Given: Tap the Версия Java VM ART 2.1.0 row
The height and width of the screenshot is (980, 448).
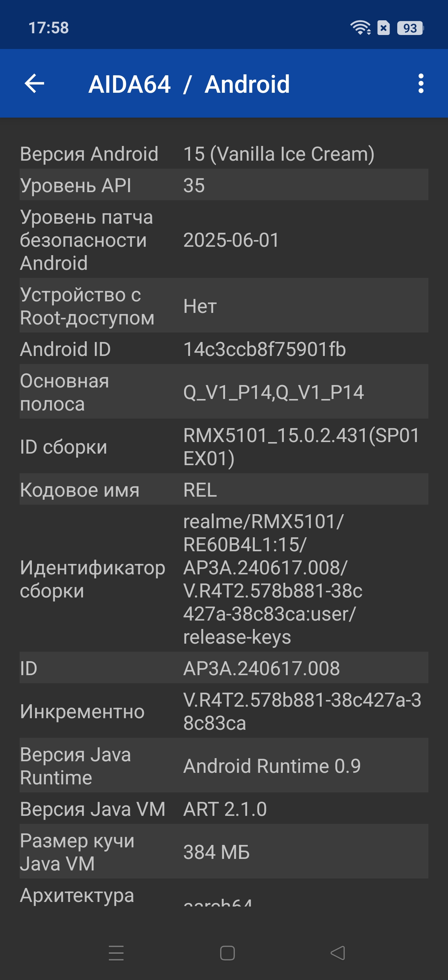Looking at the screenshot, I should (x=224, y=808).
